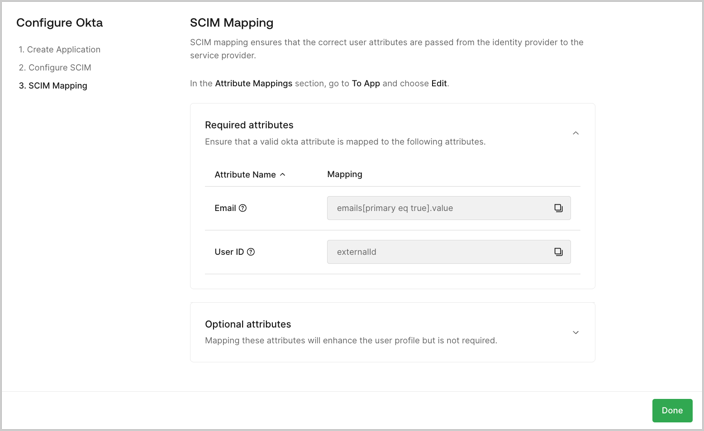Click the green Done button
This screenshot has width=704, height=431.
pyautogui.click(x=672, y=410)
